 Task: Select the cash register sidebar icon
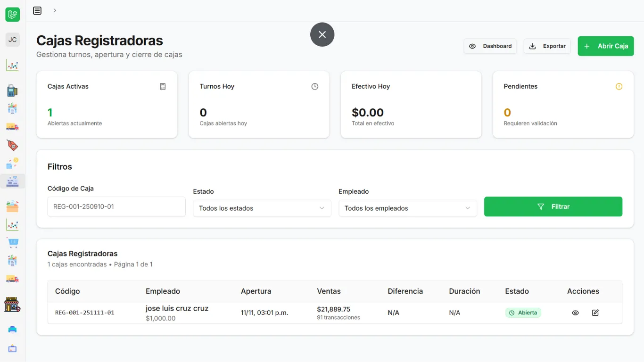tap(12, 181)
